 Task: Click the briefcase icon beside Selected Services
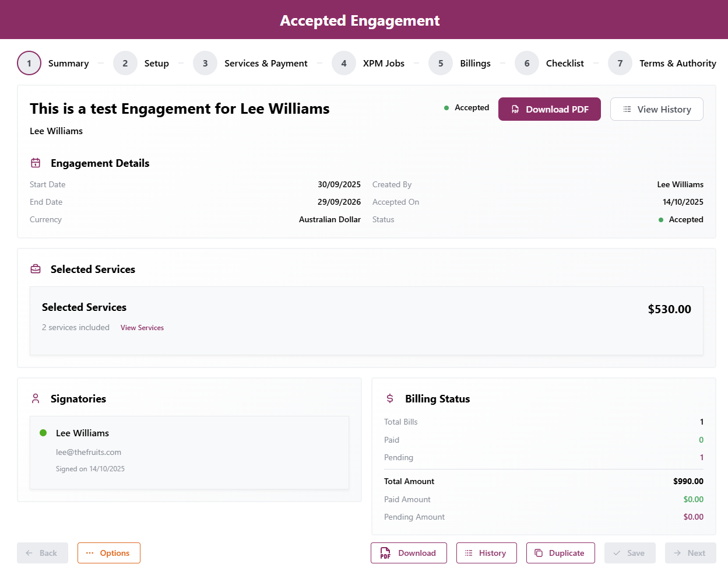pos(36,269)
